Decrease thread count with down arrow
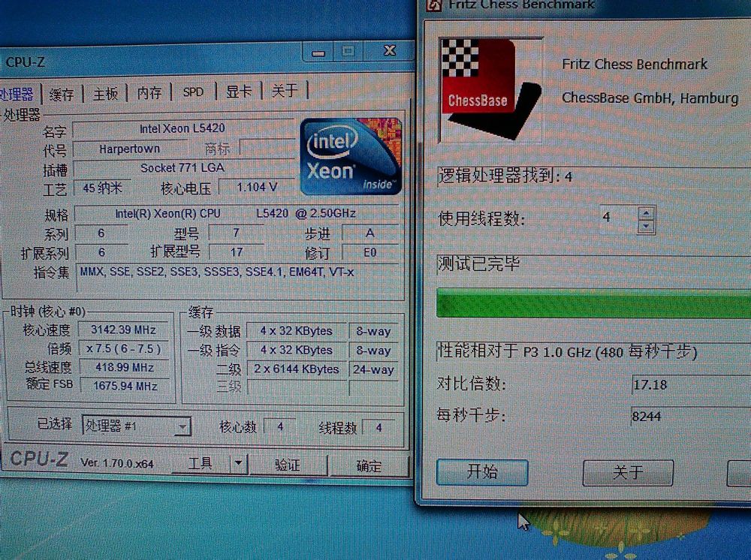 (647, 227)
